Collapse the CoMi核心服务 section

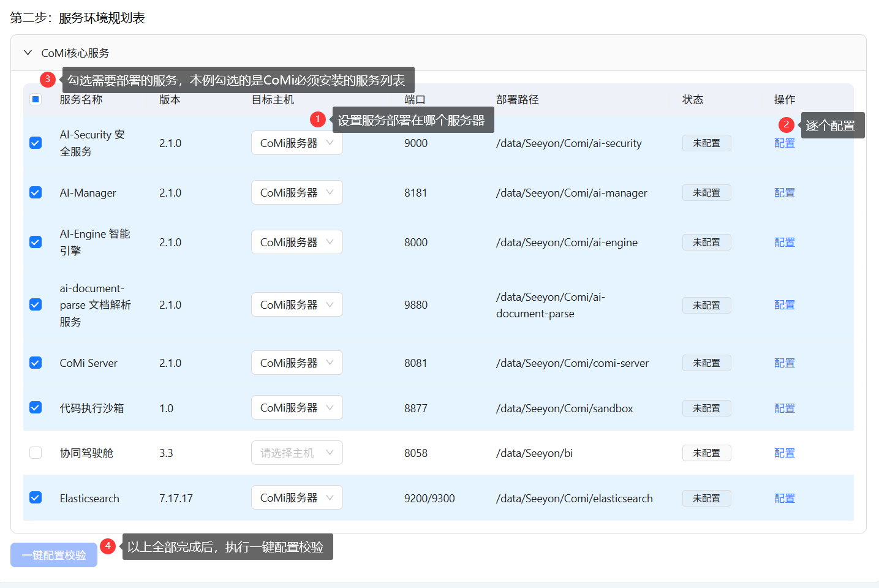pos(28,53)
